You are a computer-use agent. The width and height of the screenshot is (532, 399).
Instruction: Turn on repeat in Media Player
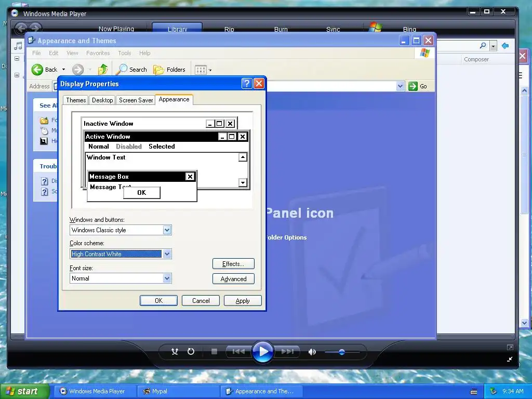pyautogui.click(x=191, y=352)
